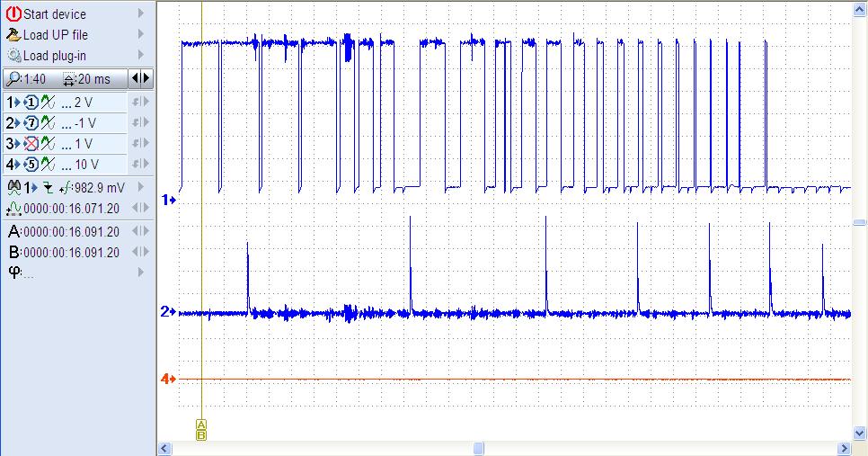868x456 pixels.
Task: Click the left/right arrows beside 20 ms
Action: [140, 78]
